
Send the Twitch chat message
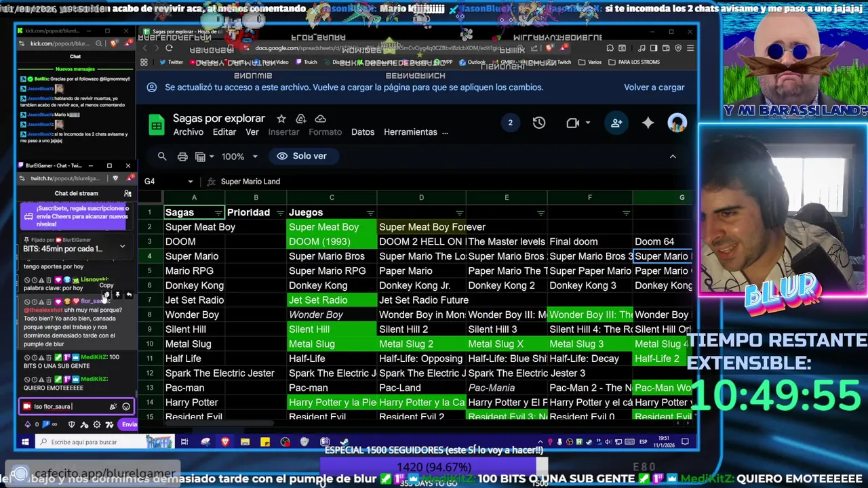coord(128,424)
